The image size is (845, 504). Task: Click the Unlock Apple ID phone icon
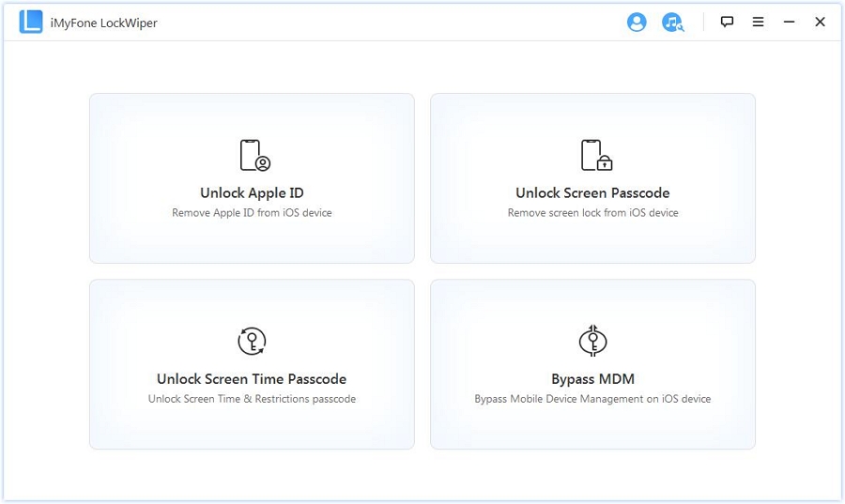pos(254,155)
